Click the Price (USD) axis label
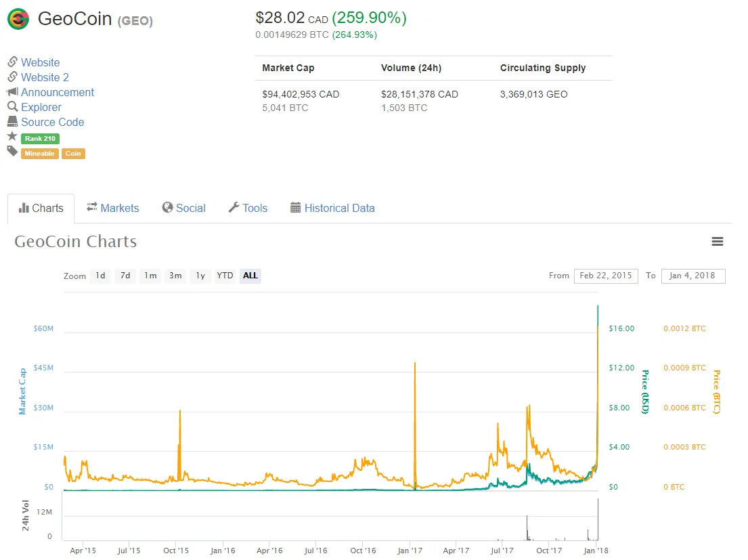748x560 pixels. [645, 391]
